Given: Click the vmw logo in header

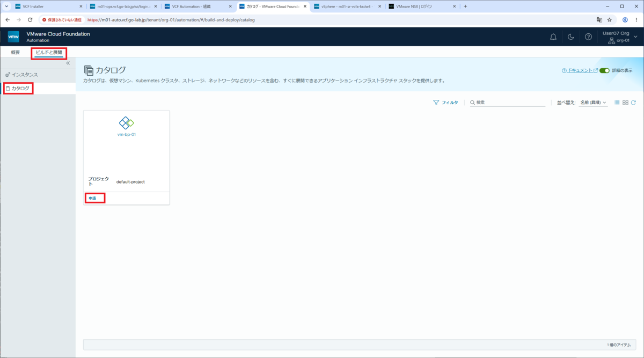Looking at the screenshot, I should coord(13,36).
